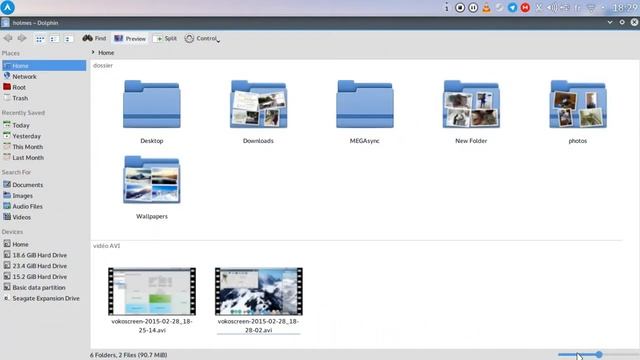Select the Wallpapers folder icon
Image resolution: width=640 pixels, height=360 pixels.
(152, 180)
